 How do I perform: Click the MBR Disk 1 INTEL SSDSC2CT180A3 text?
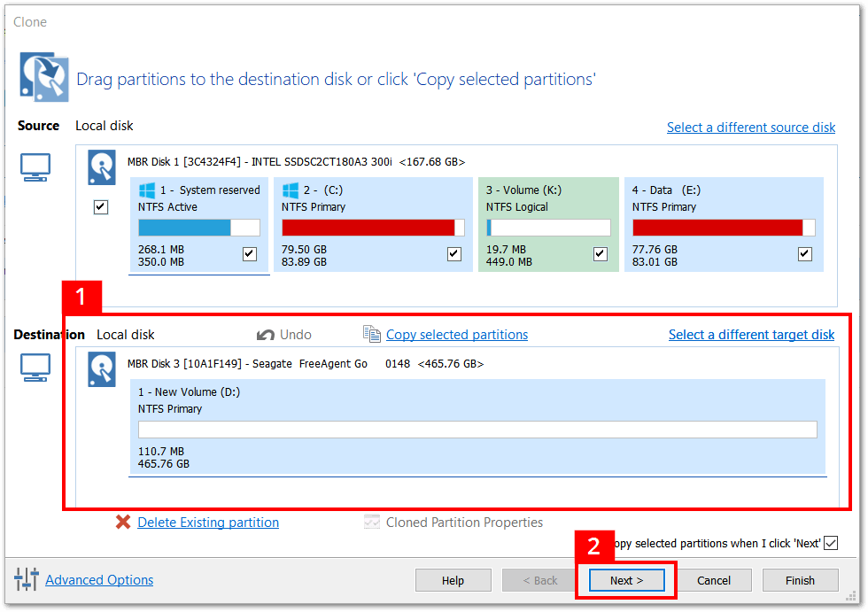(296, 162)
